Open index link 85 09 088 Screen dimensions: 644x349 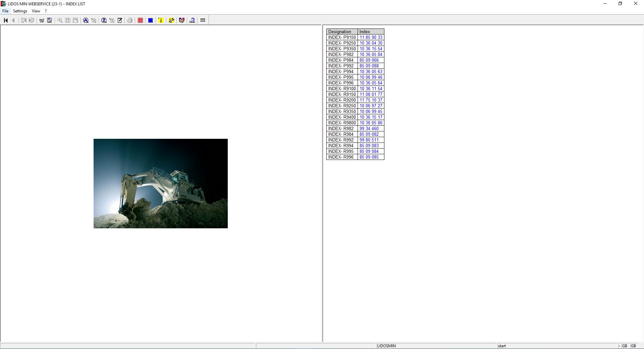click(x=369, y=66)
